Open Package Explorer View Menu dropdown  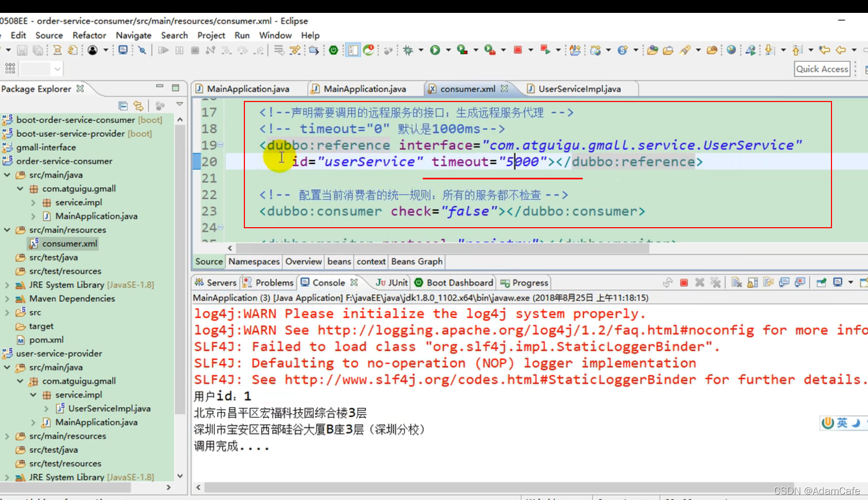(x=179, y=105)
